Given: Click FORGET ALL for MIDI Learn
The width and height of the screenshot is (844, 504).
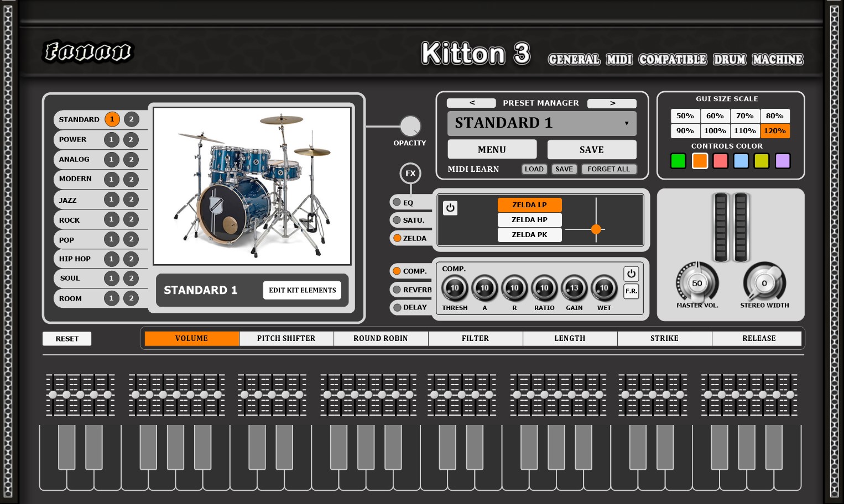Looking at the screenshot, I should tap(609, 169).
